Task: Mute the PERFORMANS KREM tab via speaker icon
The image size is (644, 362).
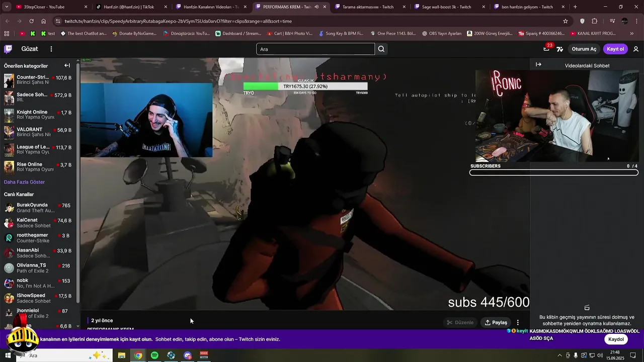Action: pyautogui.click(x=316, y=7)
